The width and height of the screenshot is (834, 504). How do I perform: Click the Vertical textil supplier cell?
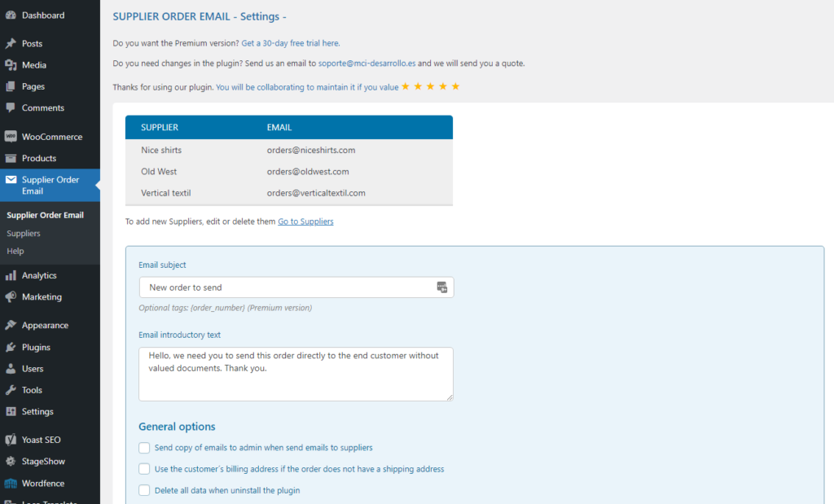pyautogui.click(x=165, y=193)
